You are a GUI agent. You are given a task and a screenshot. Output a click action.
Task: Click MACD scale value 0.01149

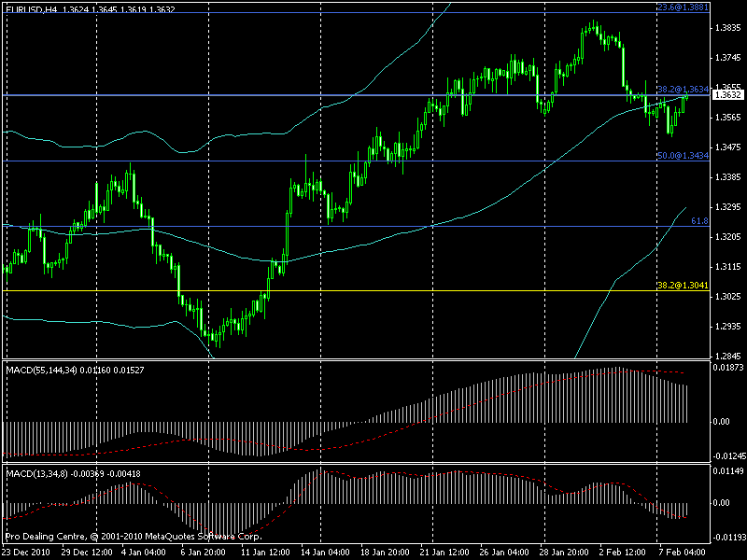tap(728, 471)
